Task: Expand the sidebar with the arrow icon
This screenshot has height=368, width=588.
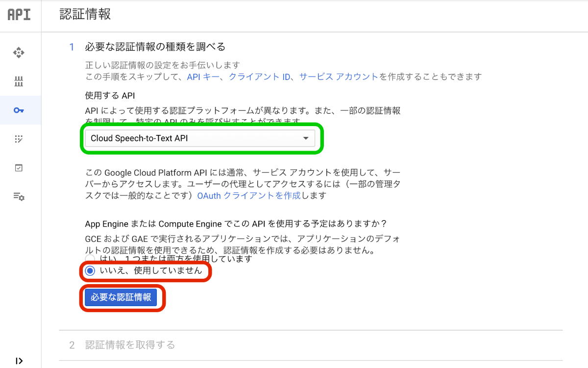Action: [19, 361]
